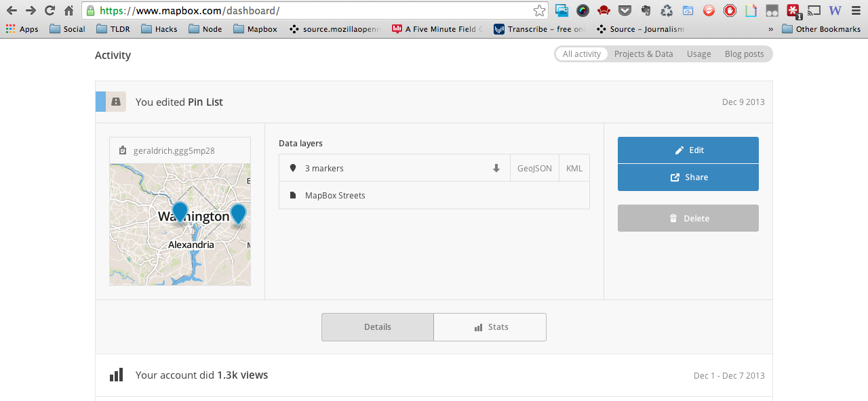Reload the Mapbox dashboard page
This screenshot has height=401, width=868.
[x=50, y=11]
